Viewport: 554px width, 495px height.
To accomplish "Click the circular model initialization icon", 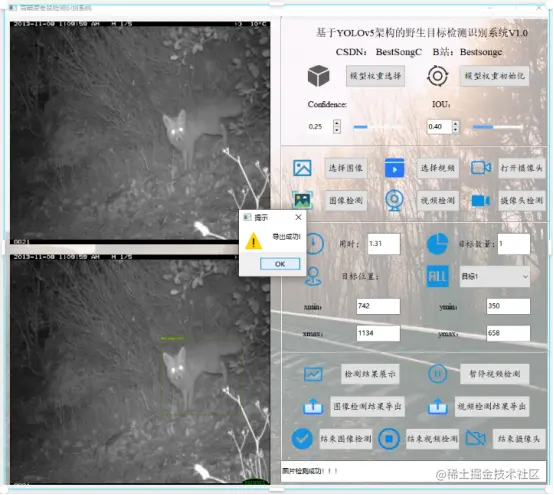I will click(437, 76).
